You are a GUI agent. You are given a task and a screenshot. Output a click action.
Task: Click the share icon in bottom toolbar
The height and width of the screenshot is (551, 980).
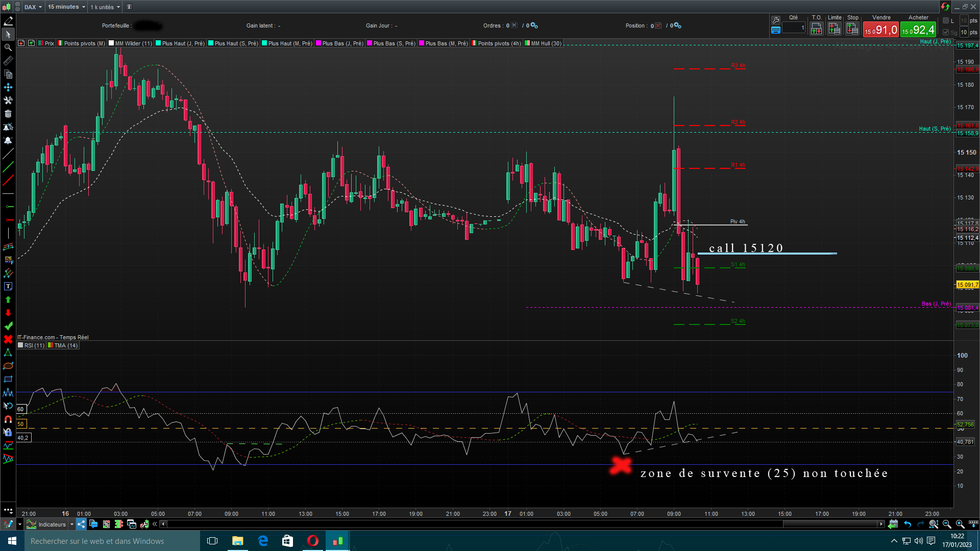[82, 524]
